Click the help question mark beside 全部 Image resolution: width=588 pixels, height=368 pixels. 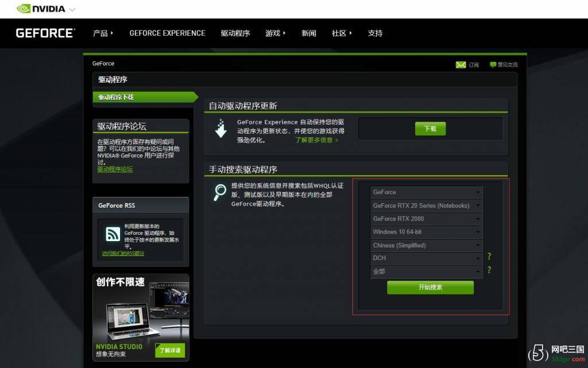pos(489,270)
